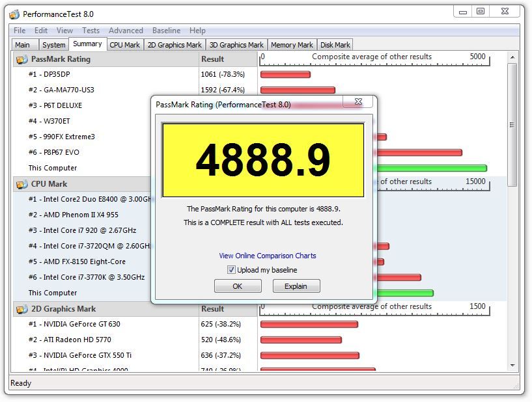Switch to the Memory Mark tab

[292, 45]
